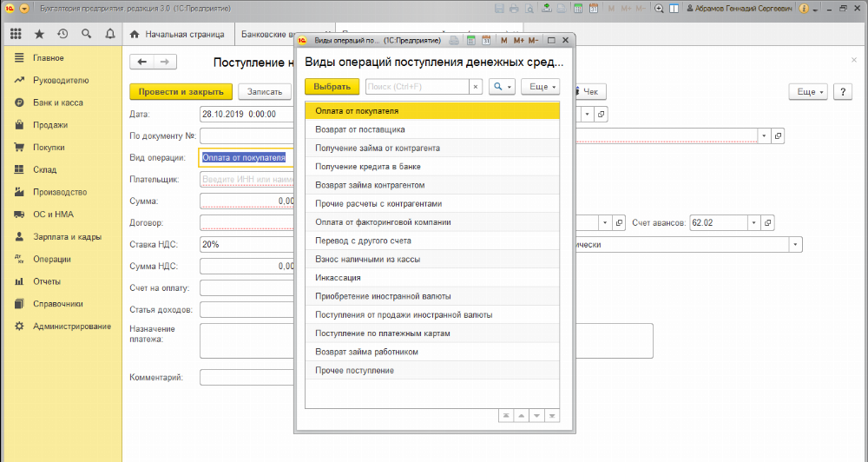The image size is (868, 462).
Task: Open the sections grid menu icon
Action: click(x=16, y=35)
